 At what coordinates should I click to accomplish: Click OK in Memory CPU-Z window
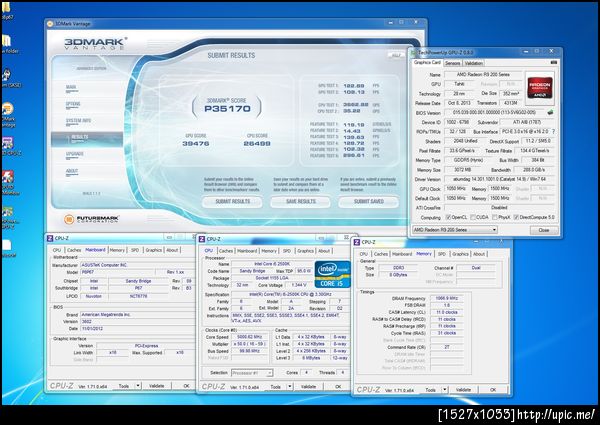click(x=493, y=390)
